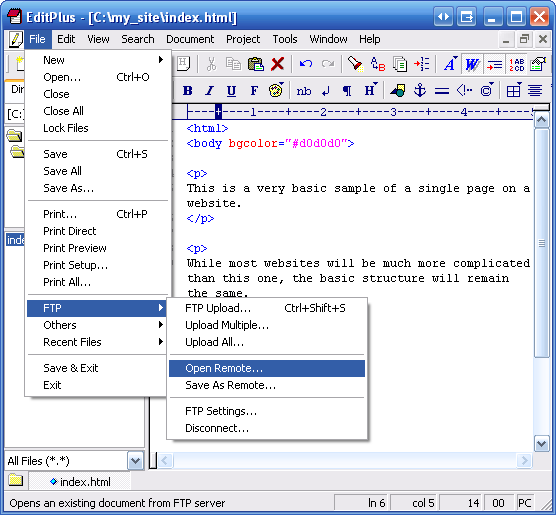Click 'col 5' in status bar
This screenshot has width=556, height=515.
pyautogui.click(x=423, y=503)
